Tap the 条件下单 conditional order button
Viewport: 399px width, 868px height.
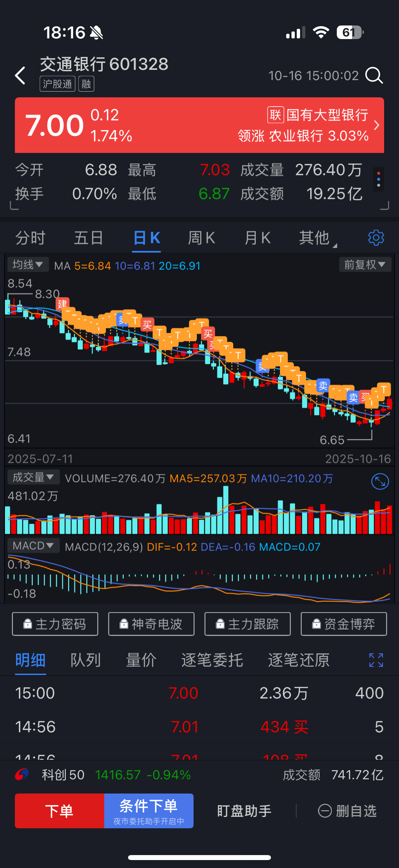149,811
